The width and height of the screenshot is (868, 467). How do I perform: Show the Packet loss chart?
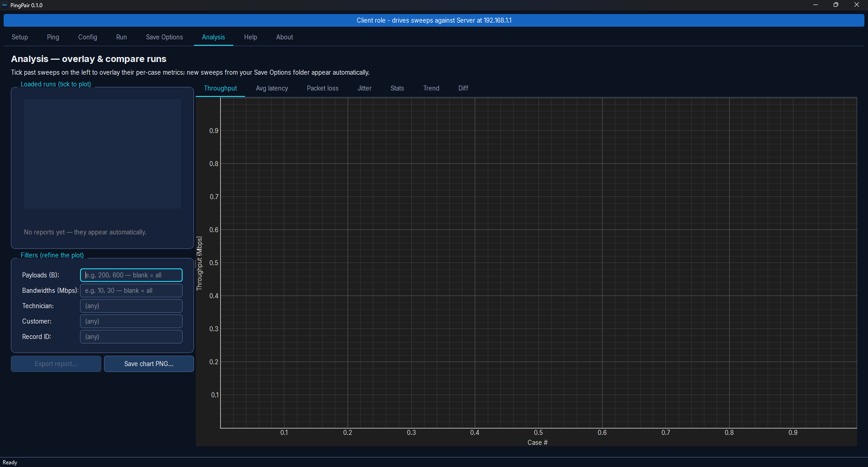click(x=323, y=88)
